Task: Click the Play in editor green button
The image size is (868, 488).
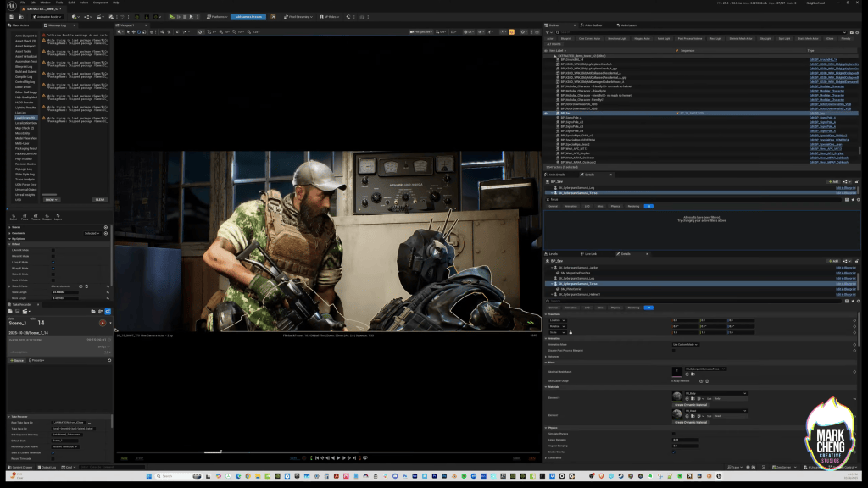Action: click(171, 17)
